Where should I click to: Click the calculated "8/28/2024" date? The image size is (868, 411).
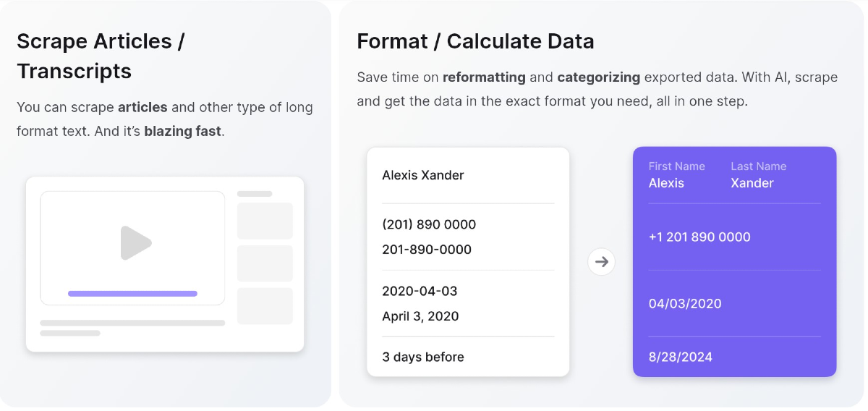tap(681, 357)
